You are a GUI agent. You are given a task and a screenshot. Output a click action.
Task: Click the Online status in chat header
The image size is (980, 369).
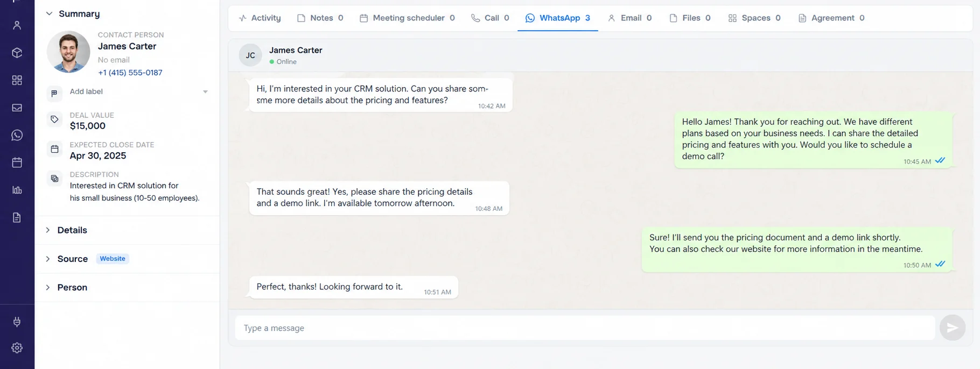(283, 62)
